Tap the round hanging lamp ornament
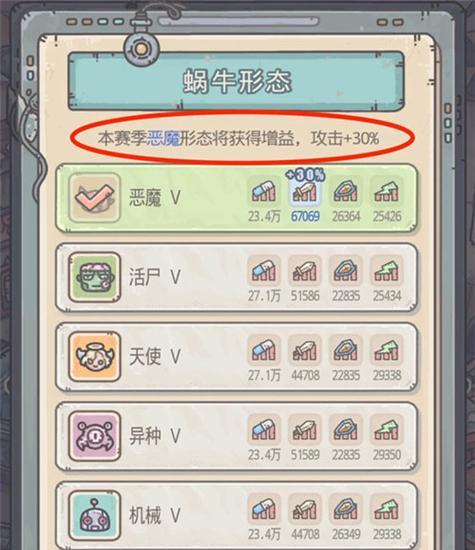Viewport: 475px width, 550px height. point(141,48)
